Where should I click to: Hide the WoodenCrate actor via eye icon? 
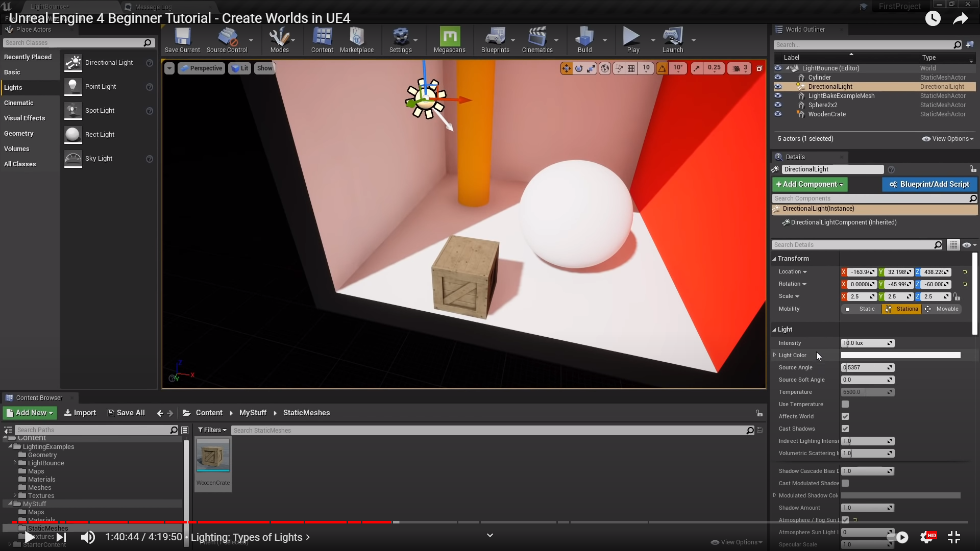pyautogui.click(x=778, y=114)
